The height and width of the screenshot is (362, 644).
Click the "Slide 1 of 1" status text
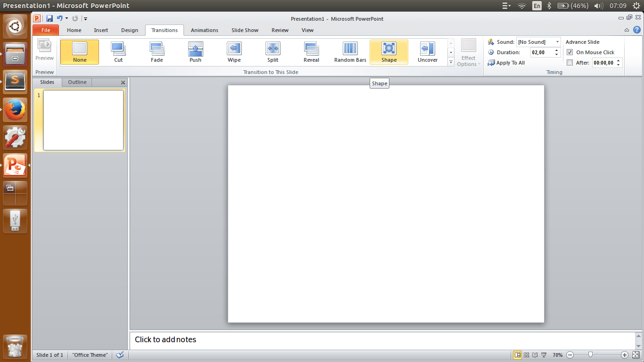tap(50, 355)
